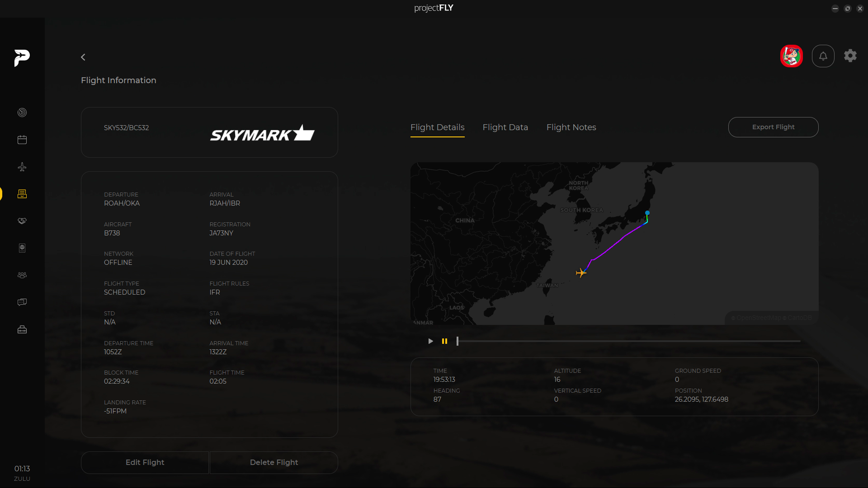Select the Export Flight button
Screen dimensions: 868x488
[773, 127]
